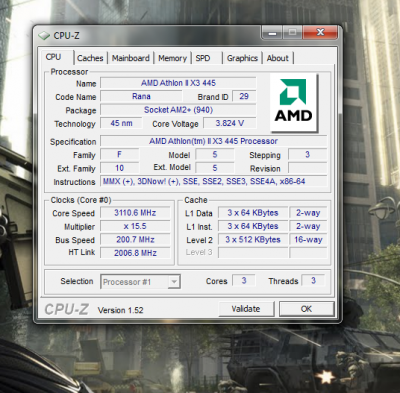Click the L1 Data size 3 x 64 KBytes
Screen dimensions: 400x393
[253, 213]
